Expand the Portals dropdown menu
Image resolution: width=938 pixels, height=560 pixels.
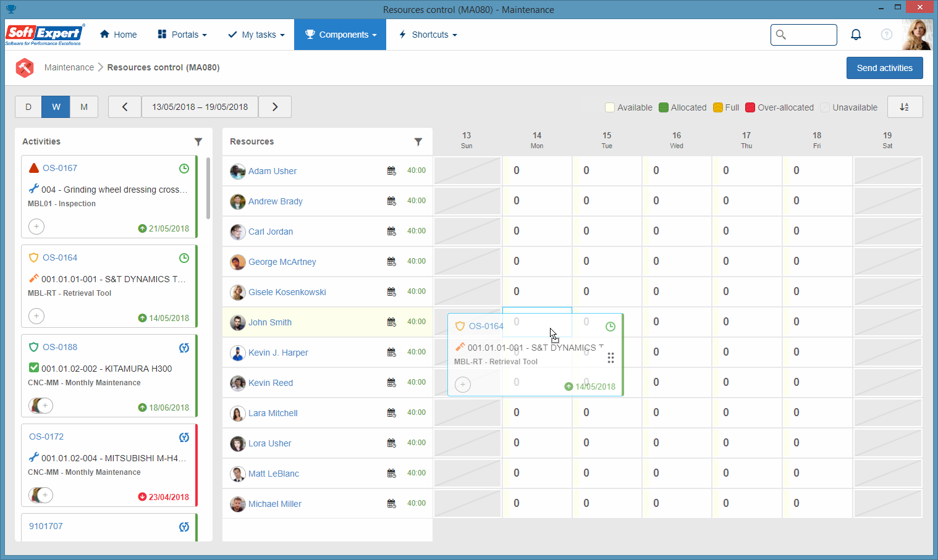[182, 35]
